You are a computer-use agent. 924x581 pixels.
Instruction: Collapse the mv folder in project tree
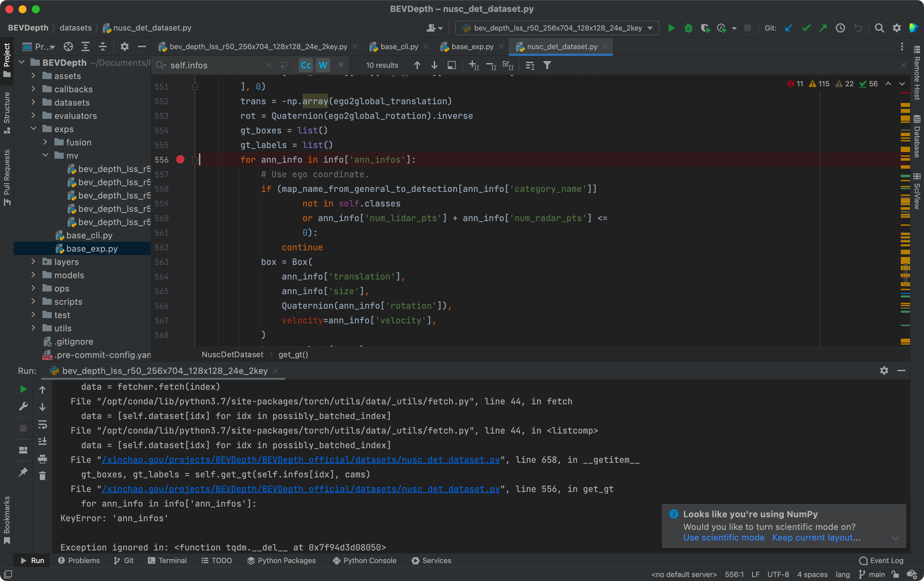[46, 155]
